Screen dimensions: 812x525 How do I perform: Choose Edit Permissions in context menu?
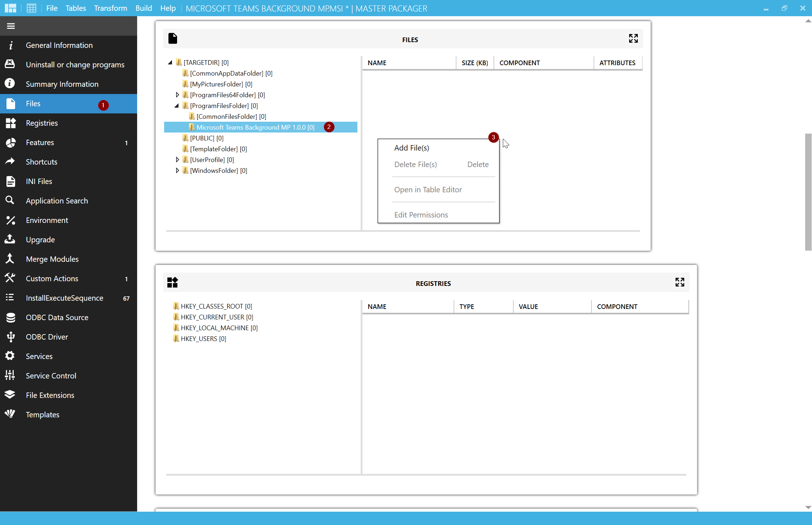438,215
